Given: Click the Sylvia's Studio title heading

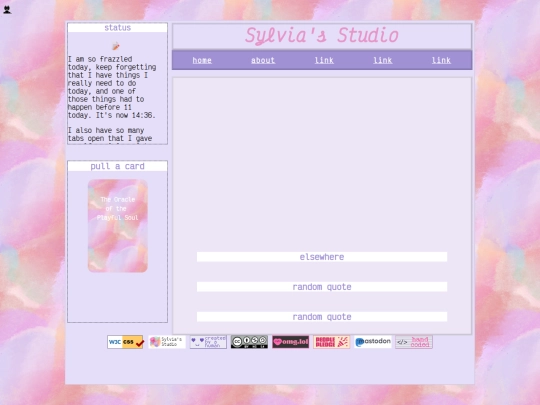Looking at the screenshot, I should (322, 36).
